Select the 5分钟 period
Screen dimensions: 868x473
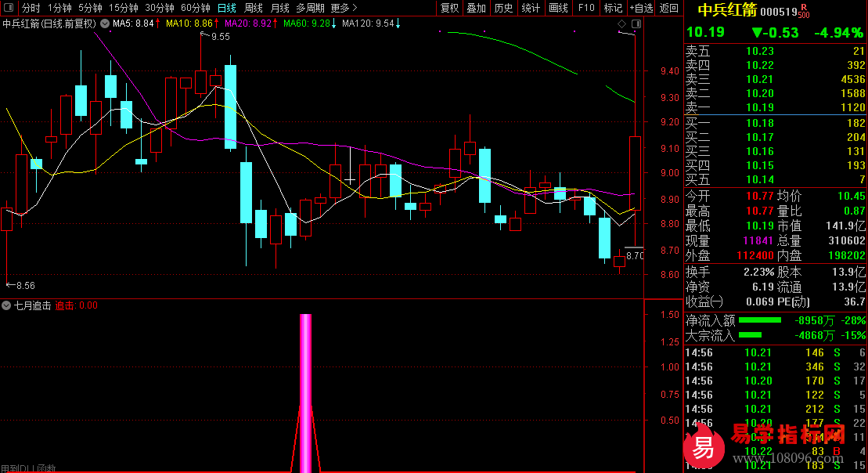pyautogui.click(x=90, y=8)
